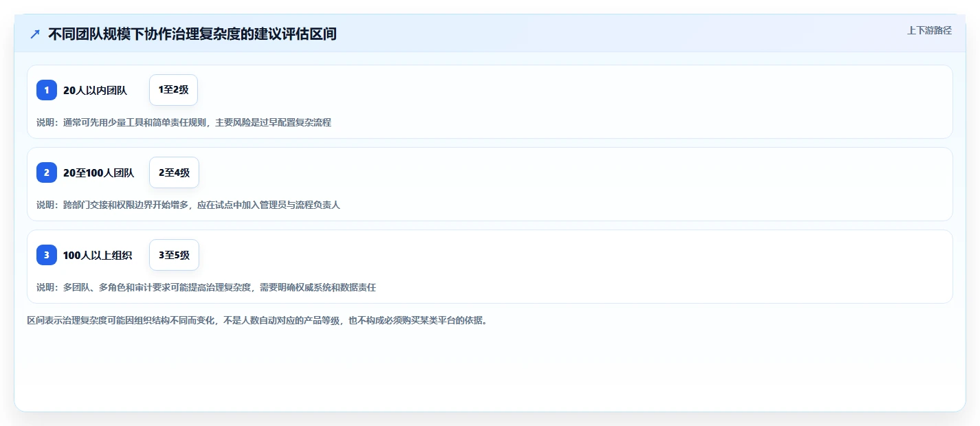
Task: Click the 20至100人团队 label
Action: coord(98,172)
